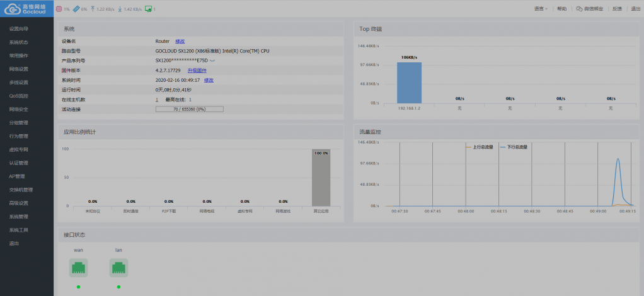Click the CPU usage icon in status bar
This screenshot has height=296, width=644.
tap(59, 9)
